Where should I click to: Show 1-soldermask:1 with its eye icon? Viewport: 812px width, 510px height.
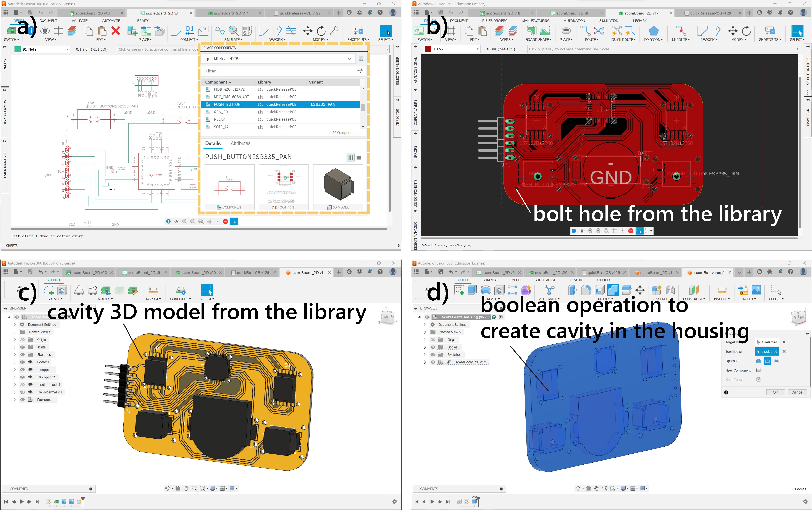22,384
